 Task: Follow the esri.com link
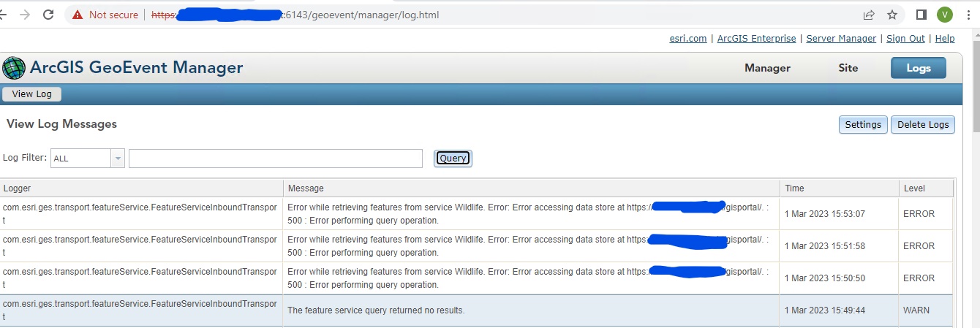[688, 38]
